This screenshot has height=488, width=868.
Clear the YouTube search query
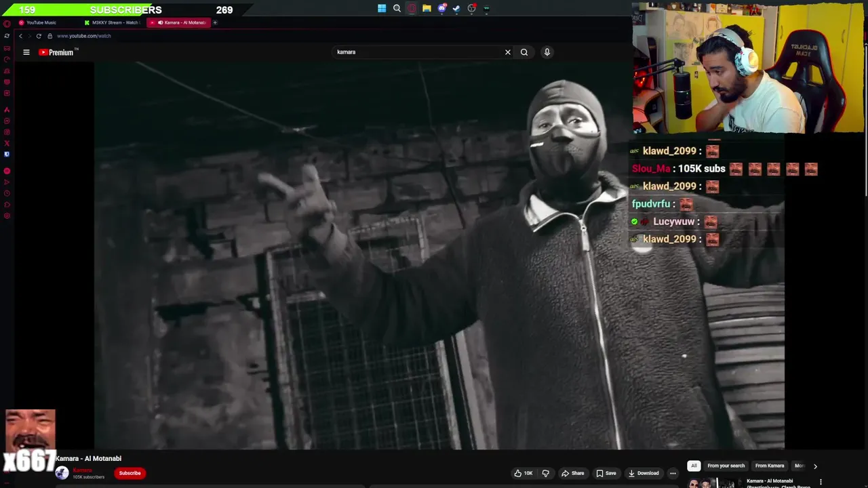[x=507, y=52]
